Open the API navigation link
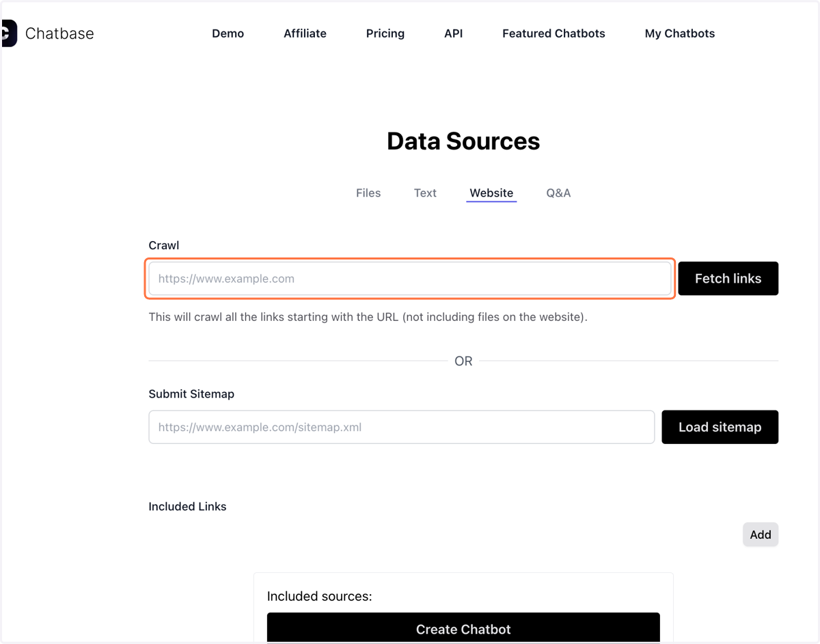 click(x=453, y=33)
